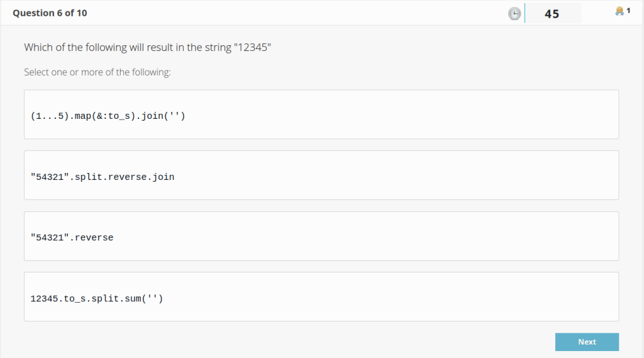Click the code text using map(&:to_s)
Image resolution: width=644 pixels, height=358 pixels.
click(108, 116)
